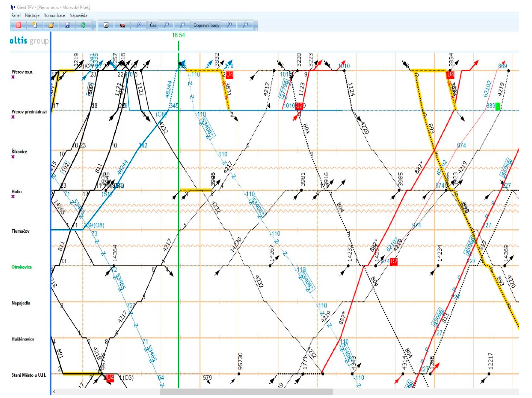The width and height of the screenshot is (532, 398).
Task: Zoom out on Dopravní body axis
Action: tap(246, 25)
